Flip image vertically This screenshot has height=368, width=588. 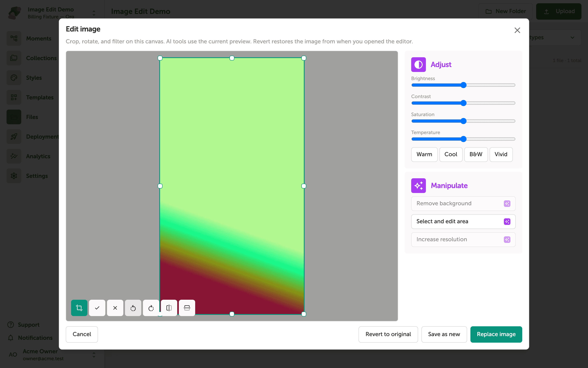[x=187, y=308]
